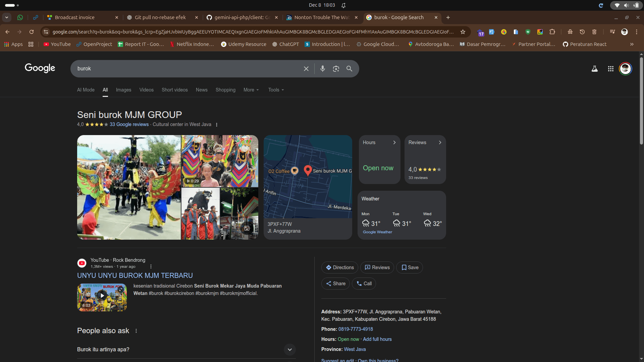Open the large burok parade photo
Viewport: 644px width, 362px height.
pyautogui.click(x=129, y=187)
